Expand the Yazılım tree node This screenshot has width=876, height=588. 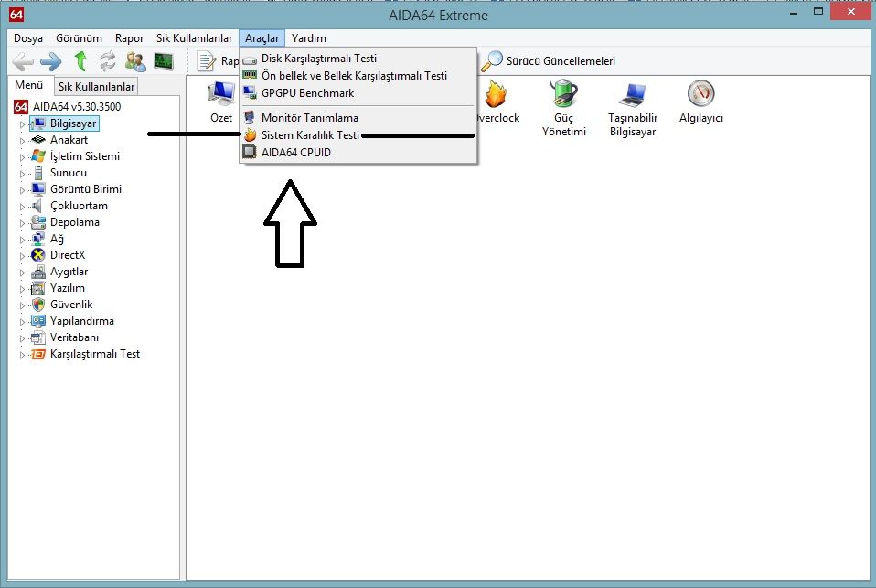coord(22,289)
